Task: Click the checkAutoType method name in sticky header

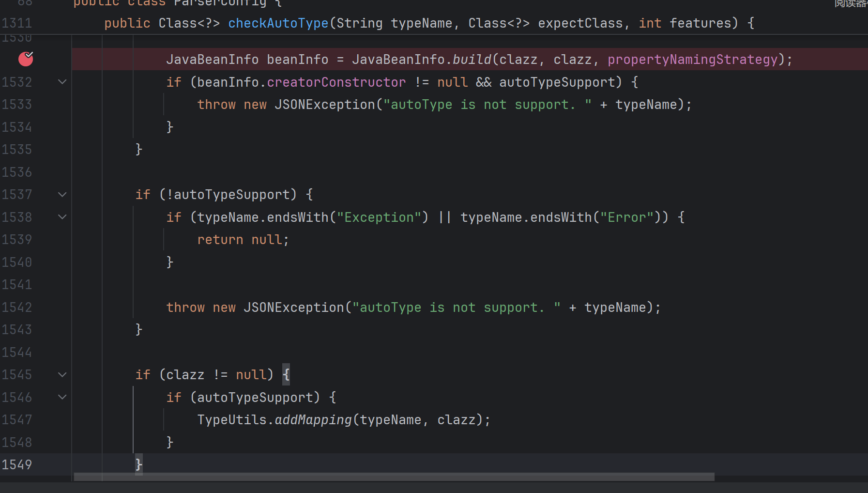Action: [x=278, y=23]
